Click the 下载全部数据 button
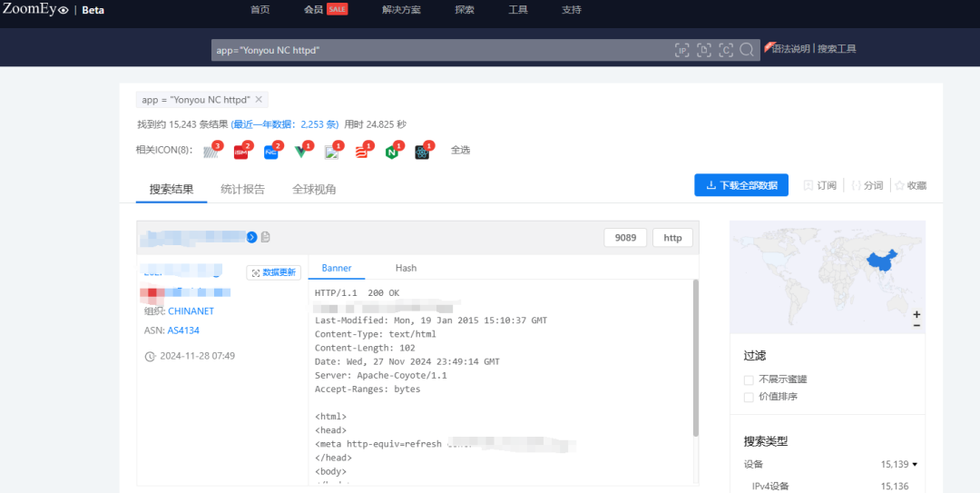The image size is (980, 493). click(x=741, y=185)
